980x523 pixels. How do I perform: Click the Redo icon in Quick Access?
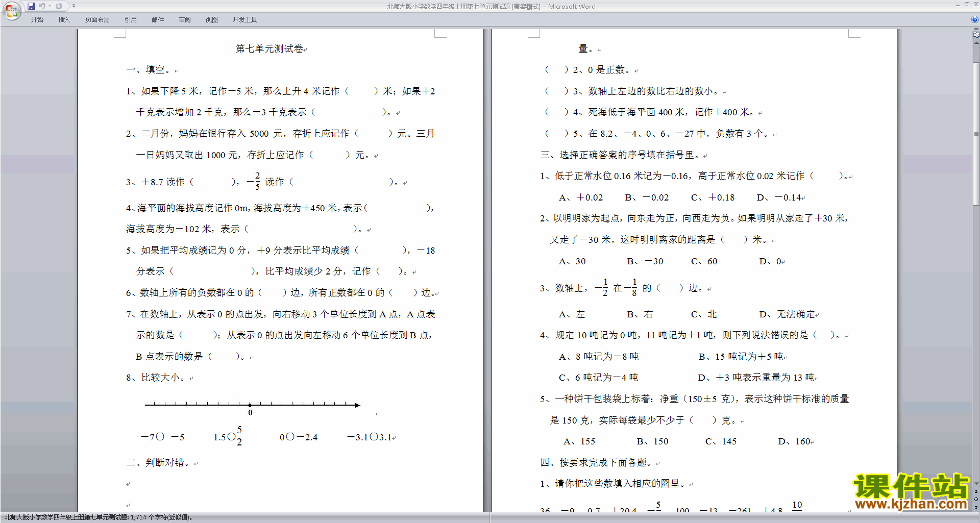click(x=59, y=6)
